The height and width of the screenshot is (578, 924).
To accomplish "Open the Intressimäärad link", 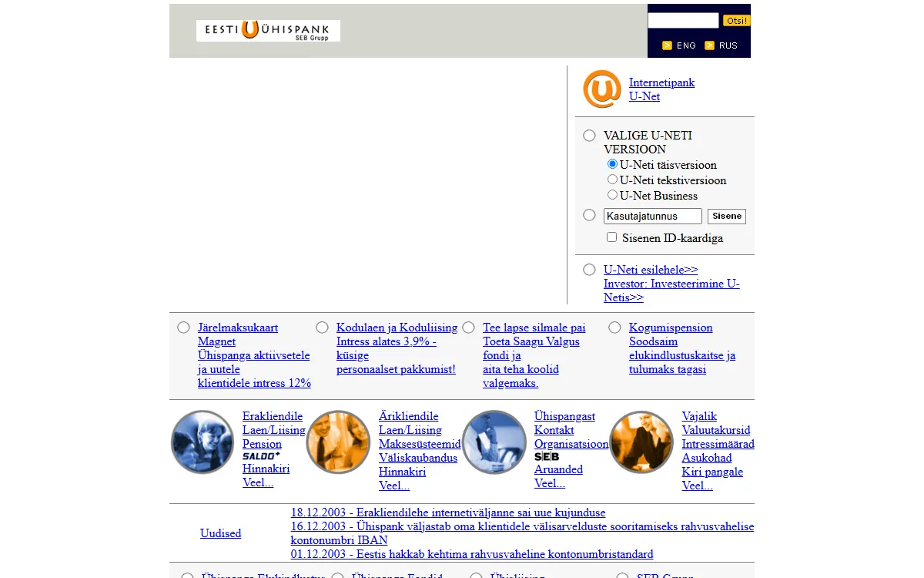I will tap(718, 444).
